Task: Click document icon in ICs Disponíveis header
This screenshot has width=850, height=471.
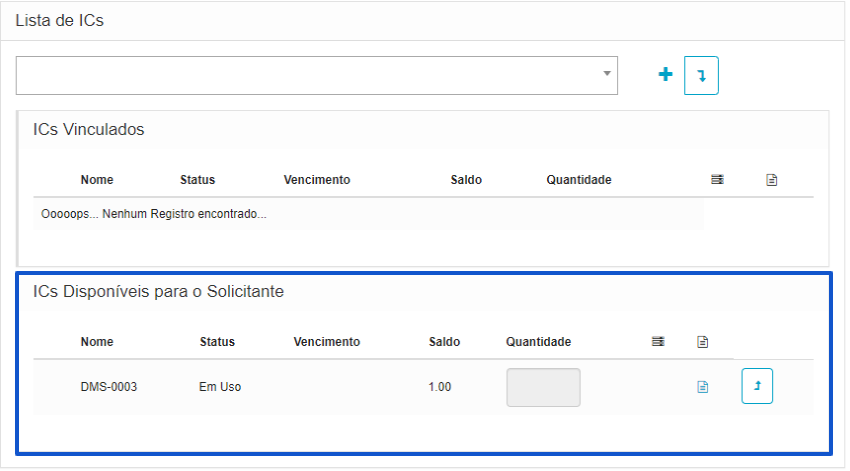Action: click(703, 342)
